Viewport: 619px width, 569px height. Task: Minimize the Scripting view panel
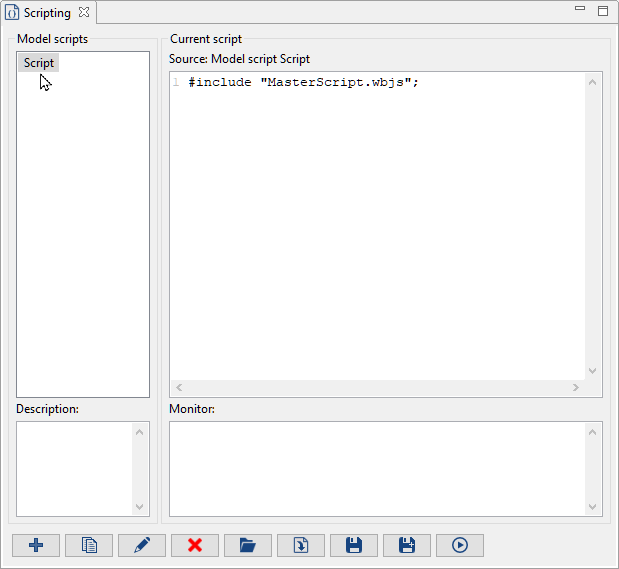(x=580, y=8)
